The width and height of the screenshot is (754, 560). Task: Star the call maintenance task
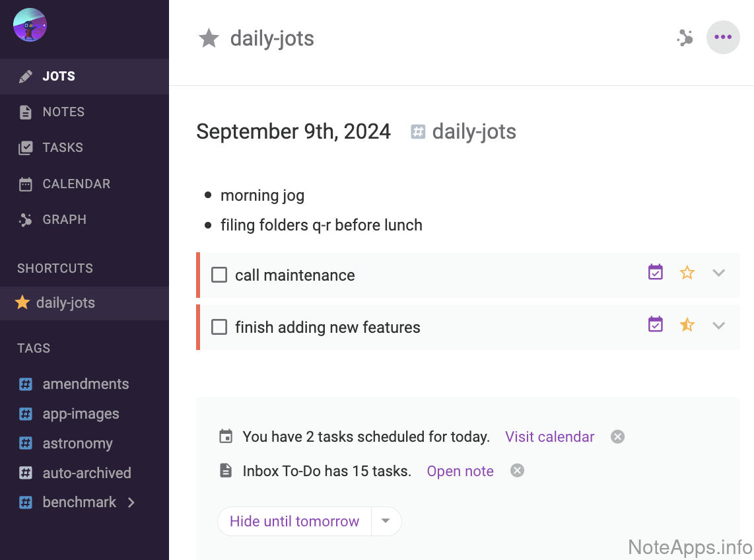pyautogui.click(x=687, y=273)
